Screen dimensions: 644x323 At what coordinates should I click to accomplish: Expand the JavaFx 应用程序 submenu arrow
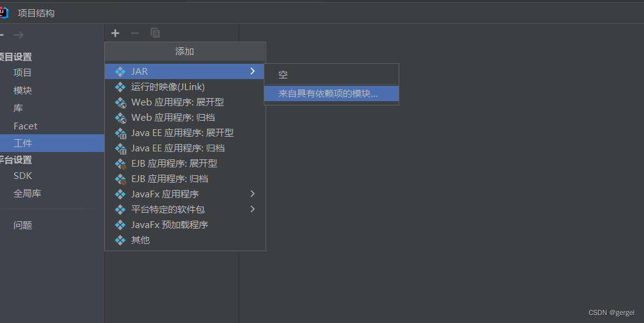[x=253, y=194]
